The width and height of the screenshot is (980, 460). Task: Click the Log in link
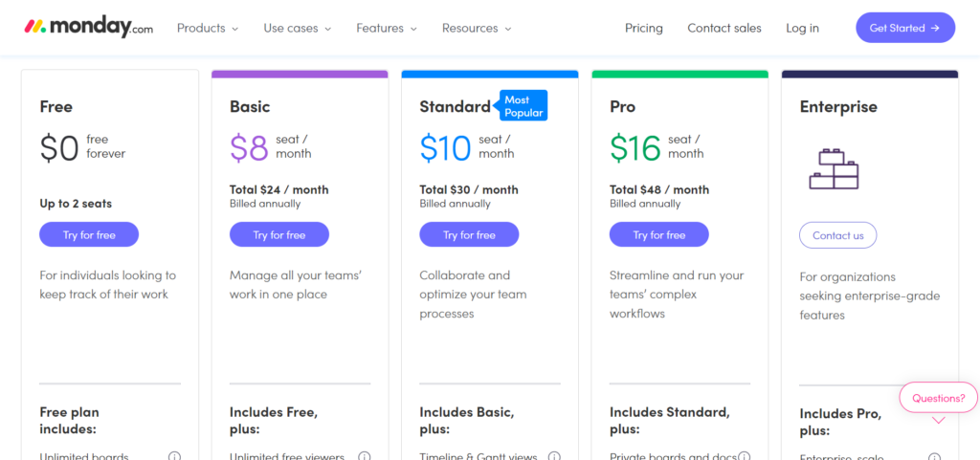[x=803, y=28]
